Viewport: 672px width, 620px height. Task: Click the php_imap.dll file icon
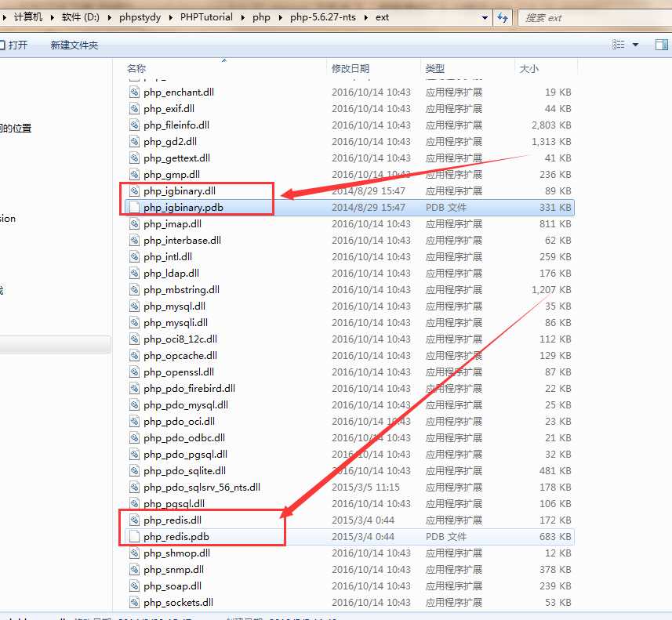pos(135,223)
